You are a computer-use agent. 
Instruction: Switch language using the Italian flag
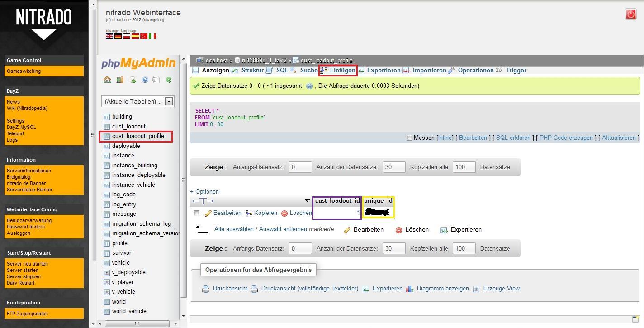[152, 36]
